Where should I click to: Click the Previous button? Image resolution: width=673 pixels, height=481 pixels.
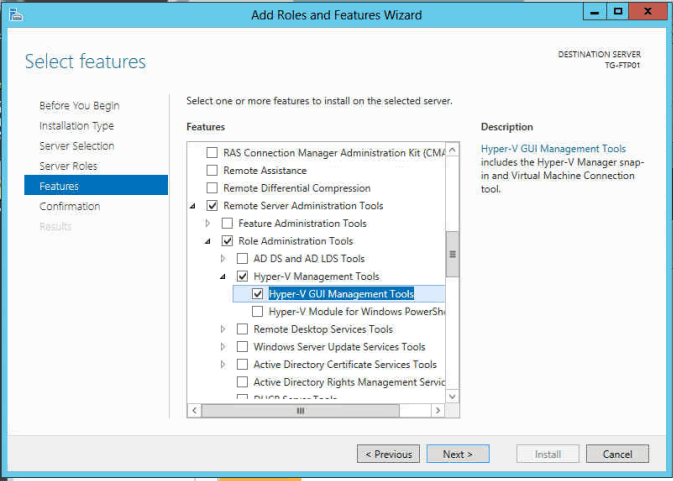click(x=388, y=454)
